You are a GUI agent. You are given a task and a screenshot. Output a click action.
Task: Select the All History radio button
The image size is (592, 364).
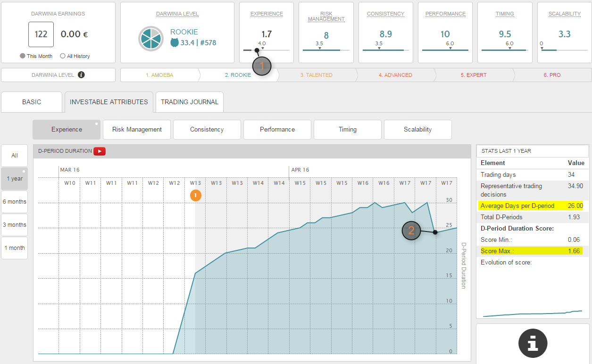(63, 56)
